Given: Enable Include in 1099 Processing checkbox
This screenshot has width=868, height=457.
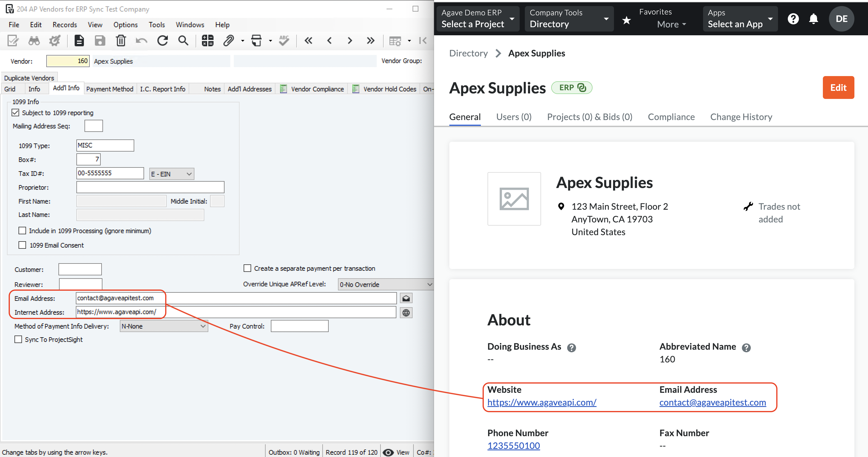Looking at the screenshot, I should tap(22, 231).
